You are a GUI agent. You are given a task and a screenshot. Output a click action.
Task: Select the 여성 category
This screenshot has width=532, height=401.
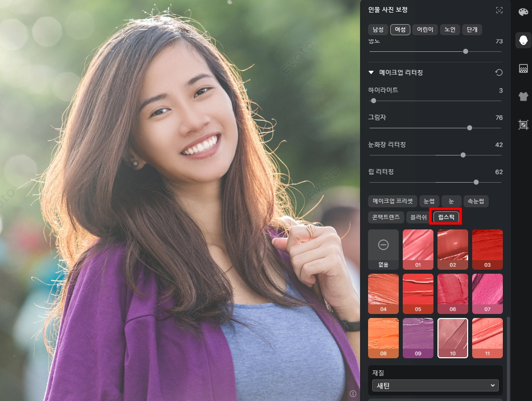coord(400,30)
